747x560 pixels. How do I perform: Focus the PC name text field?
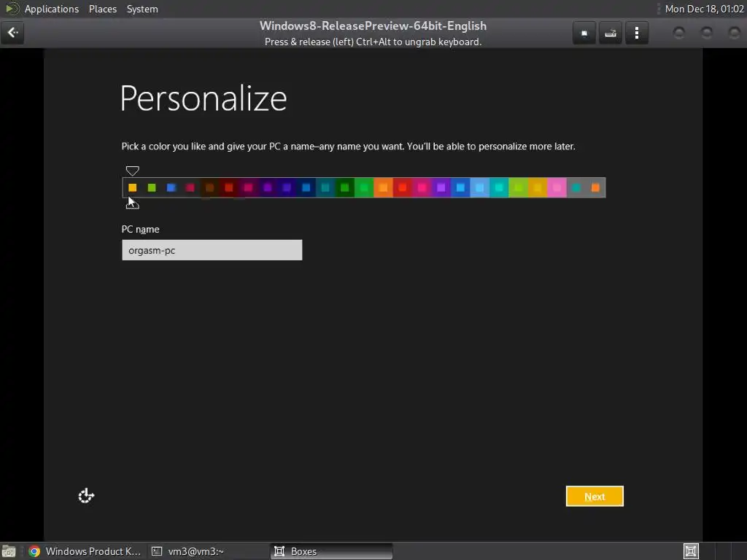pyautogui.click(x=212, y=250)
